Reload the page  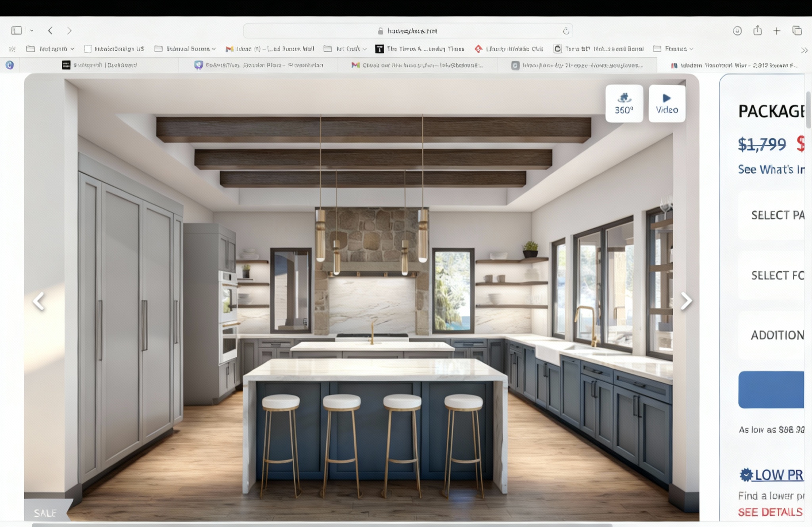pos(566,31)
